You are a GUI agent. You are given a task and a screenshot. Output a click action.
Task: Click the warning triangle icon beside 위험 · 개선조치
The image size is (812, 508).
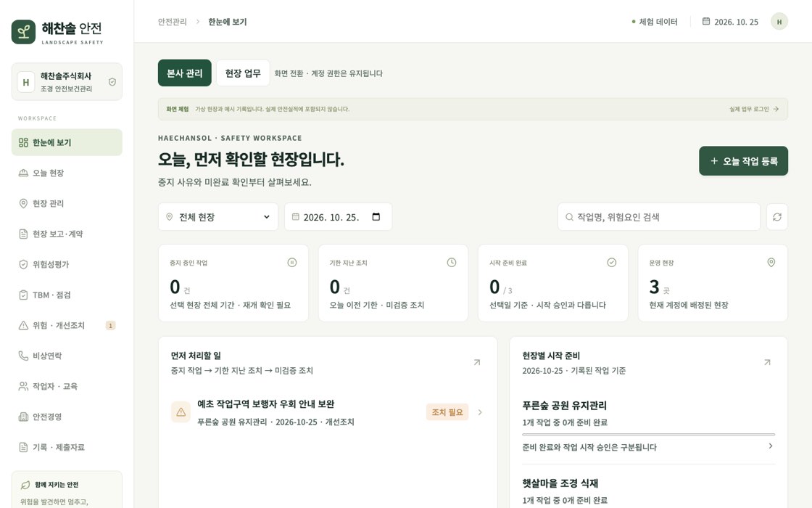point(23,326)
